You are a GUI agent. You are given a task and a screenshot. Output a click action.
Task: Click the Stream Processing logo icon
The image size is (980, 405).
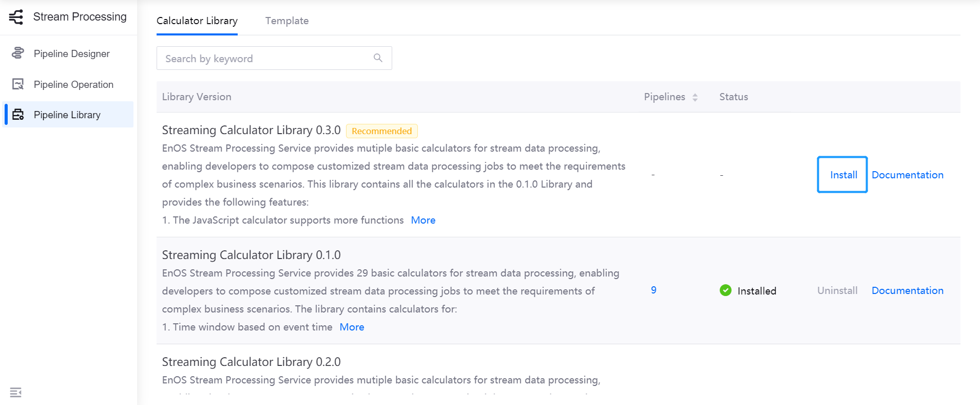tap(16, 17)
